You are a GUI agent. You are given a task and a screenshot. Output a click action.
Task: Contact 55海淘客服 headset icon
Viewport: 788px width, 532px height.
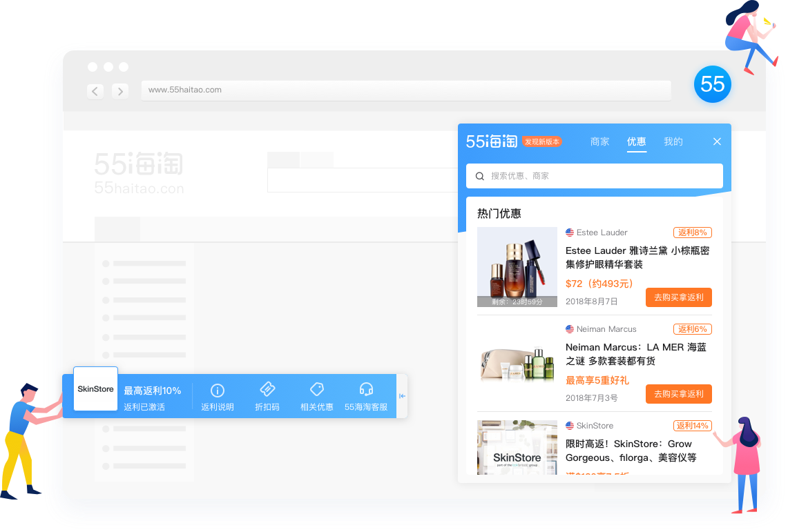366,390
